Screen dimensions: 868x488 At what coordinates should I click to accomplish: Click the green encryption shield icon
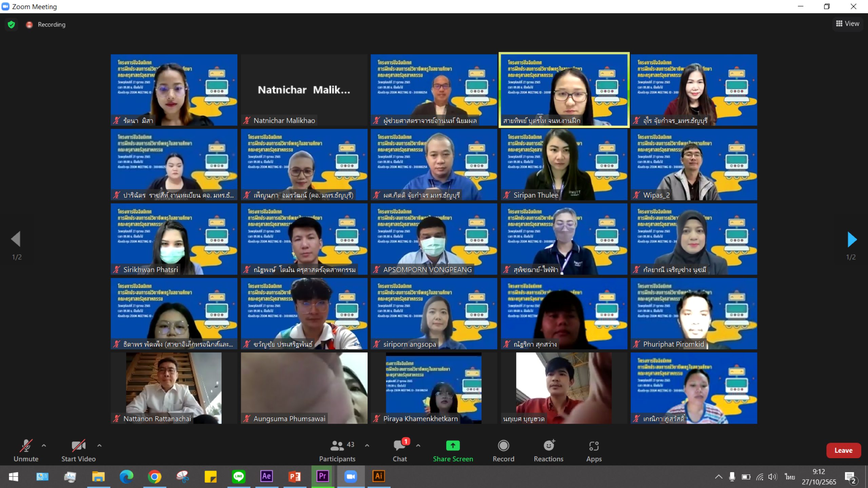[11, 24]
